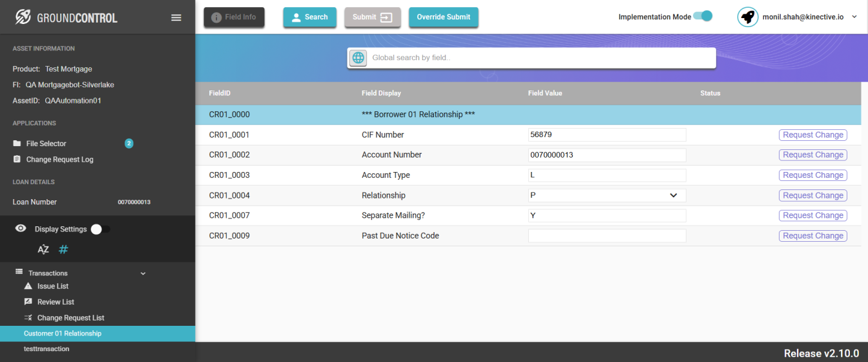
Task: Toggle the Implementation Mode switch
Action: (x=703, y=16)
